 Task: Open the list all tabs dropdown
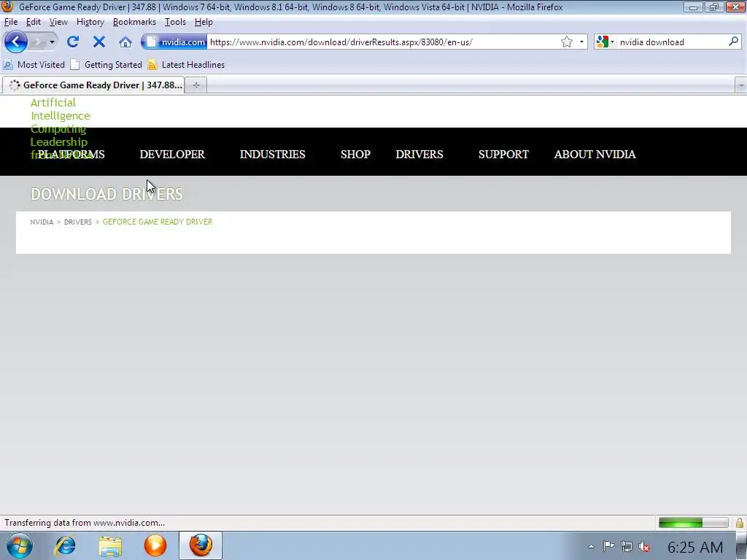741,86
